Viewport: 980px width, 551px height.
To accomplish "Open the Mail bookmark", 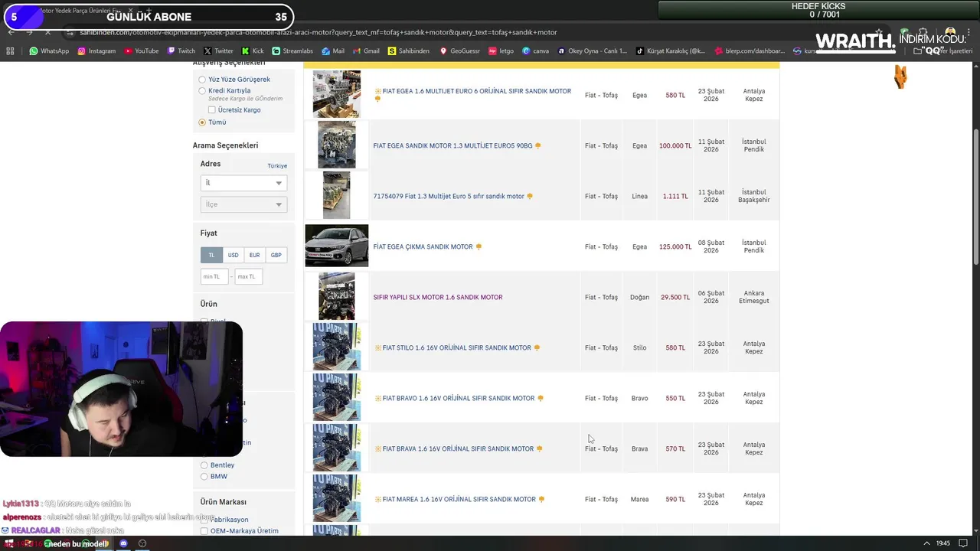I will (333, 51).
